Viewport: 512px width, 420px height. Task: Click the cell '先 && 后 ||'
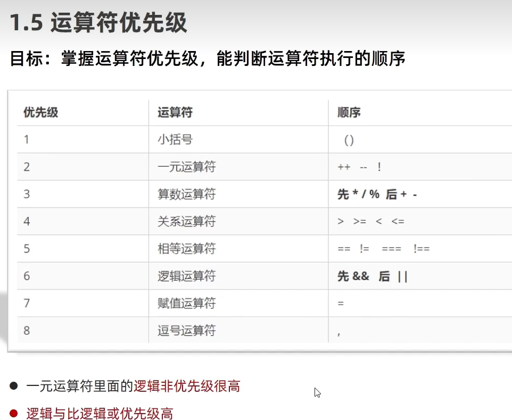(372, 276)
